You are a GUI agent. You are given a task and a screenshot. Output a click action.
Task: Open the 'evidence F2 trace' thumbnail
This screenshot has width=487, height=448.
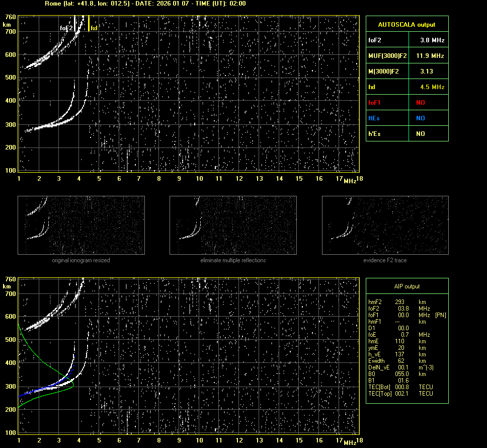tap(385, 225)
